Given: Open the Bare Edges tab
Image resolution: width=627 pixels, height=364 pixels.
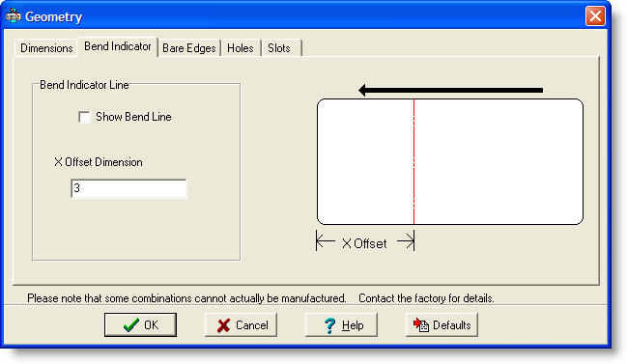Looking at the screenshot, I should coord(189,48).
